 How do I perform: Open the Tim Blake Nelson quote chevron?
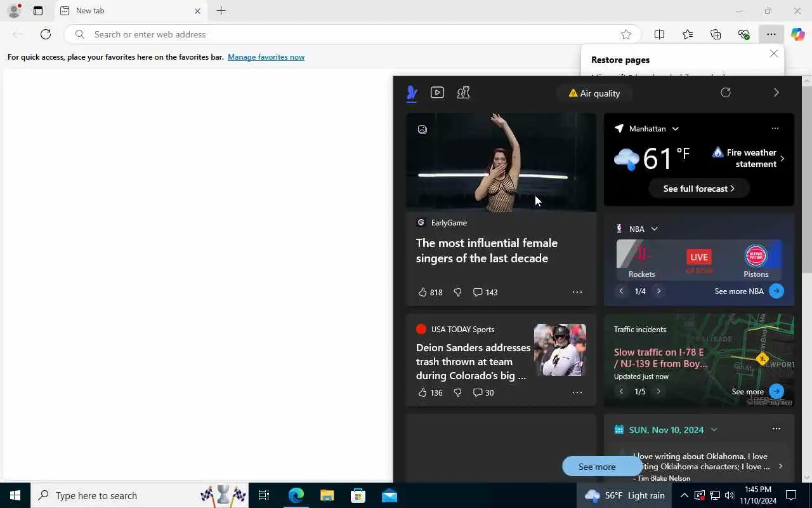780,466
